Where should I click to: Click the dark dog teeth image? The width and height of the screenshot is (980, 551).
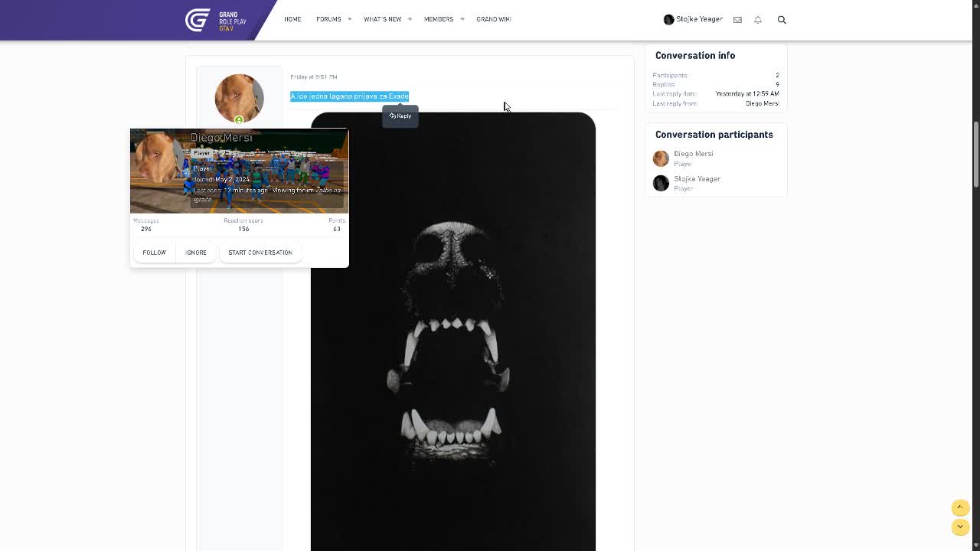(x=453, y=331)
